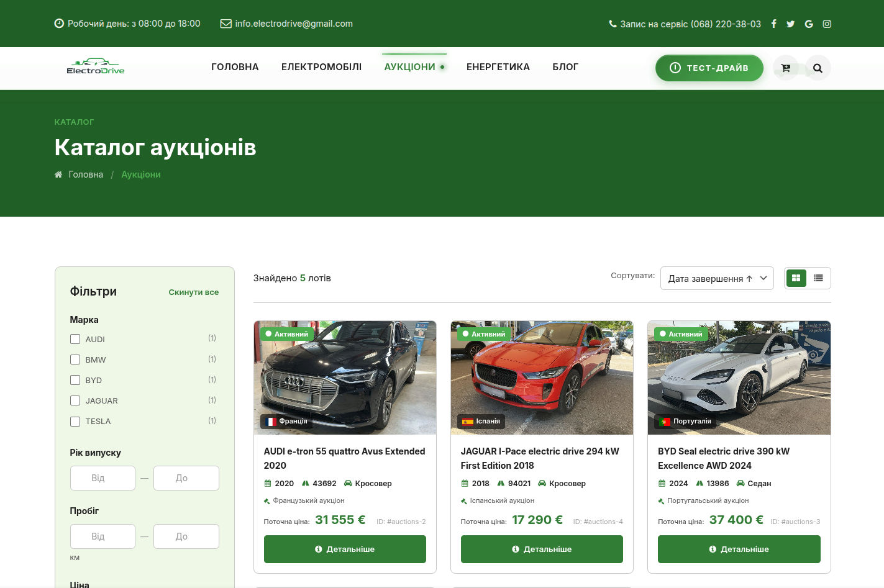
Task: Open the shopping cart icon
Action: click(786, 68)
